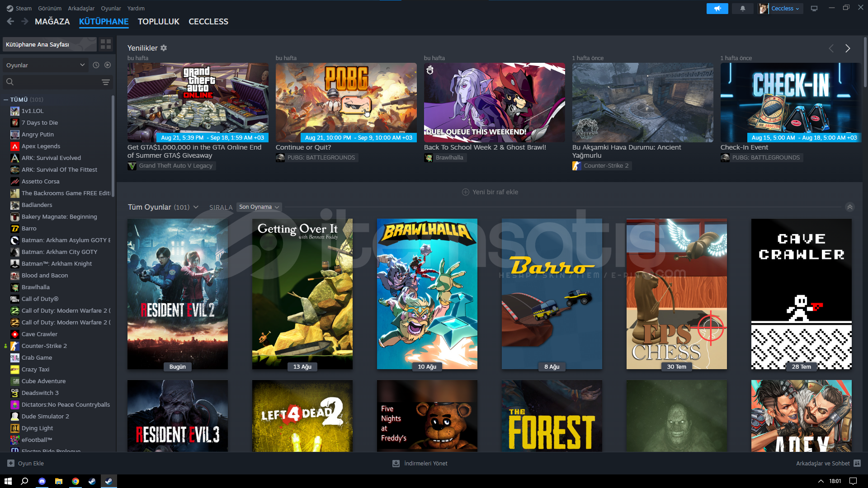Image resolution: width=868 pixels, height=488 pixels.
Task: Open the Son Oynama sort dropdown
Action: tap(259, 207)
